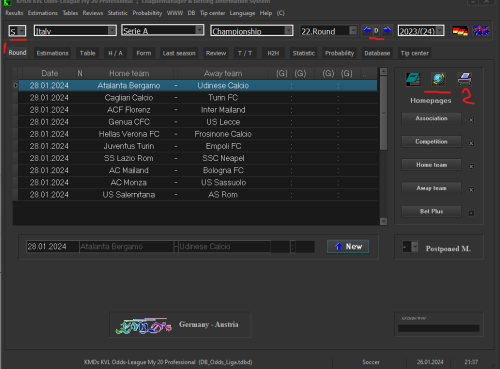Switch to the Review tab
The height and width of the screenshot is (369, 500).
[216, 53]
